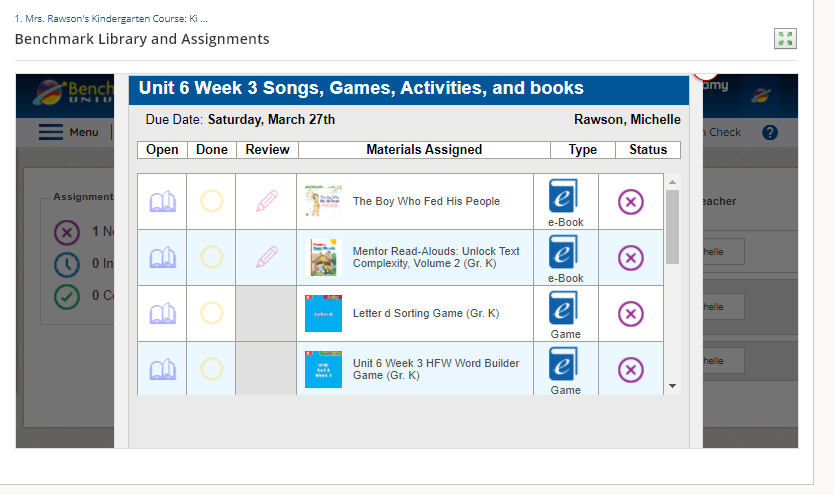The height and width of the screenshot is (495, 834).
Task: Mark Letter d Sorting Game as done
Action: [x=211, y=314]
